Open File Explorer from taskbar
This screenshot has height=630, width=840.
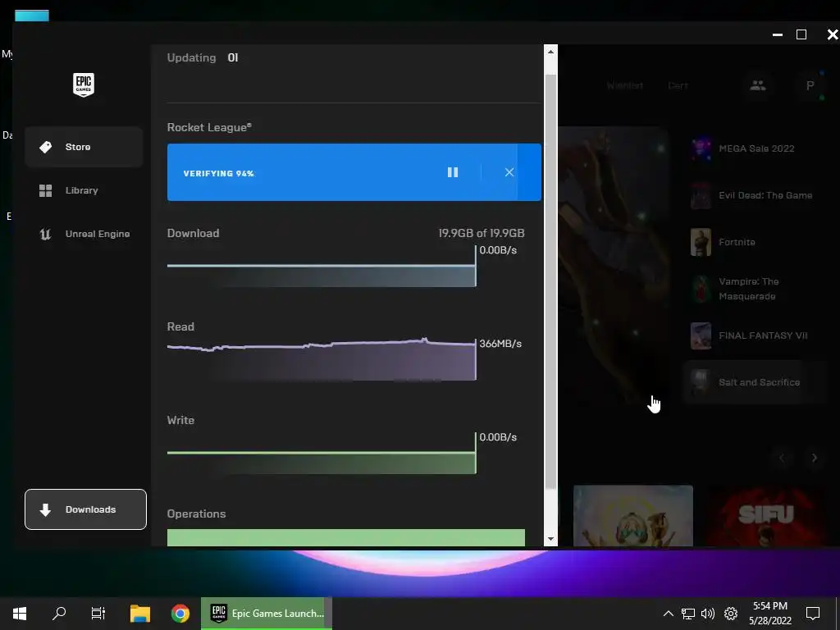(x=140, y=614)
